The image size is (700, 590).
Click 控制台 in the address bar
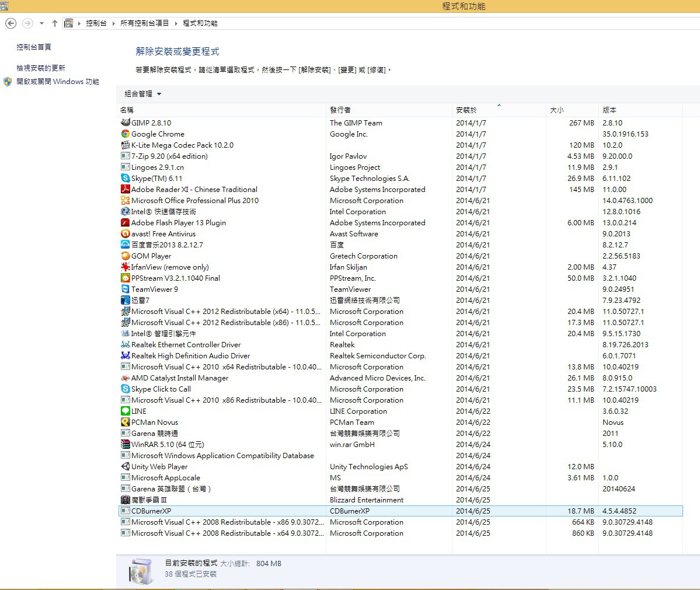96,23
